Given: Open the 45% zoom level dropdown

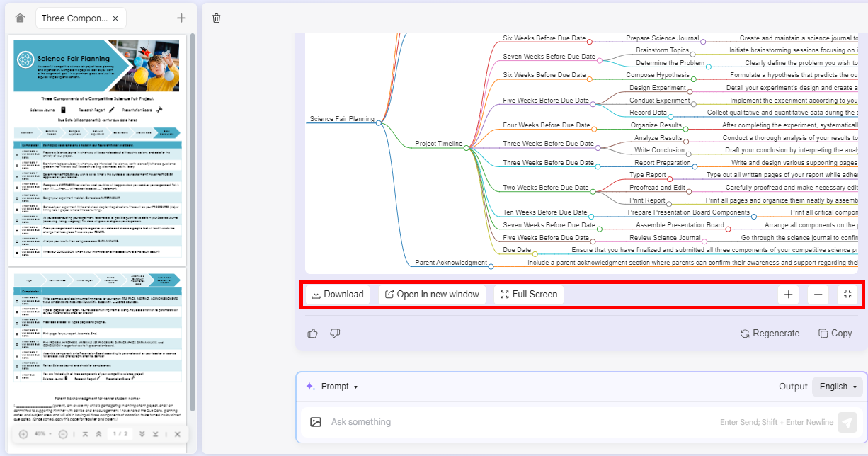Looking at the screenshot, I should point(42,434).
